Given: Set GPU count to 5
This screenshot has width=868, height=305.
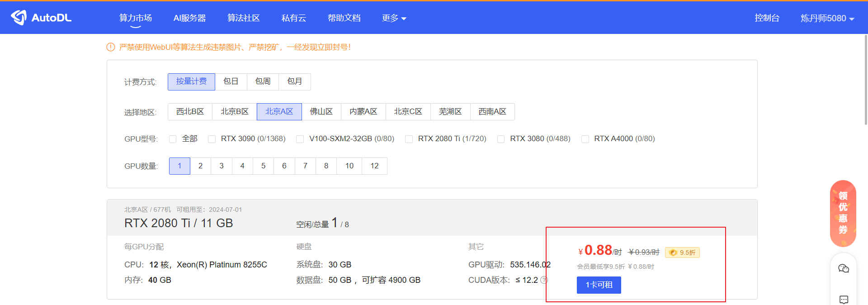Looking at the screenshot, I should (x=264, y=166).
